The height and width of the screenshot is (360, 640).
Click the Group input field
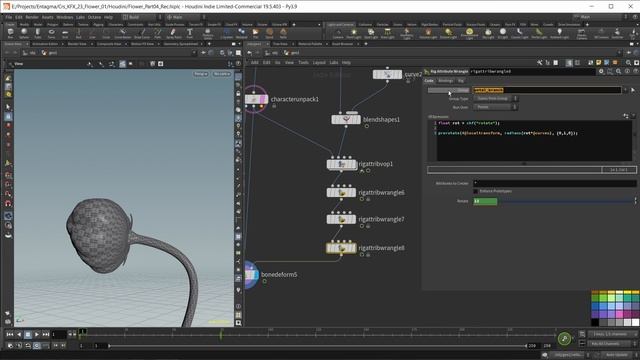547,90
